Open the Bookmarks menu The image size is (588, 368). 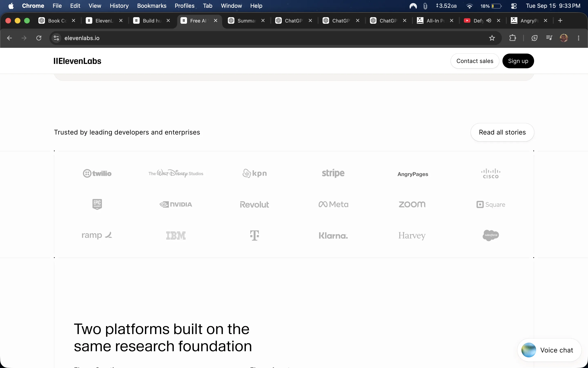(152, 6)
